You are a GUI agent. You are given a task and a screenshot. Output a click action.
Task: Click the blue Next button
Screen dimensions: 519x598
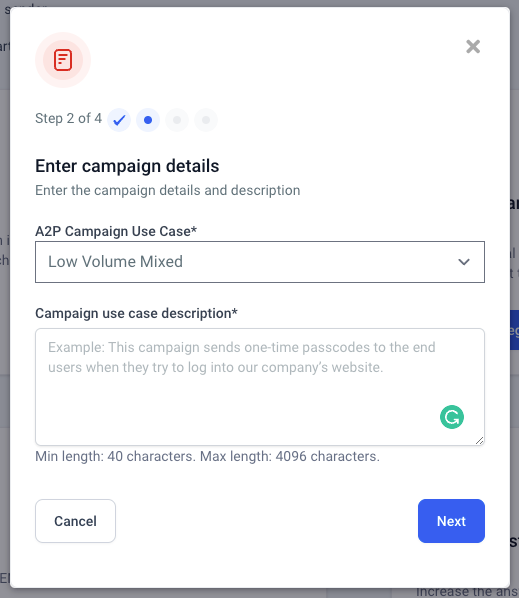[x=451, y=521]
